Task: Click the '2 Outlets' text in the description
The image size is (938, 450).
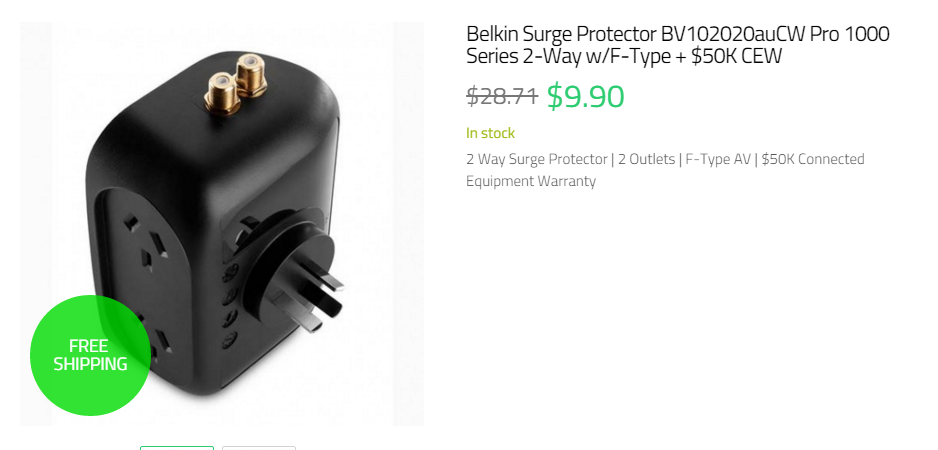Action: pyautogui.click(x=646, y=159)
